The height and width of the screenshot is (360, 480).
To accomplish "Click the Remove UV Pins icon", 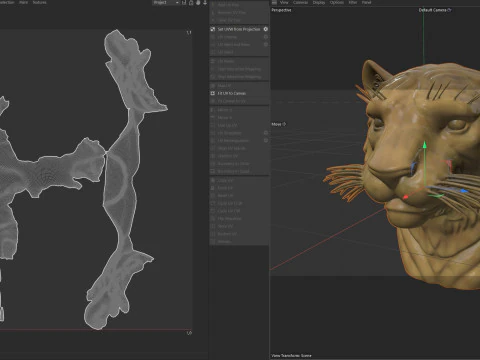I will pyautogui.click(x=213, y=12).
